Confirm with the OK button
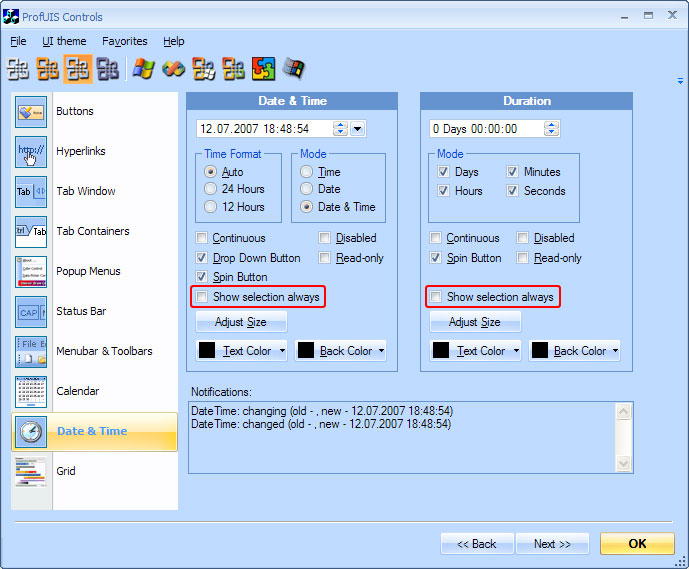 tap(637, 544)
